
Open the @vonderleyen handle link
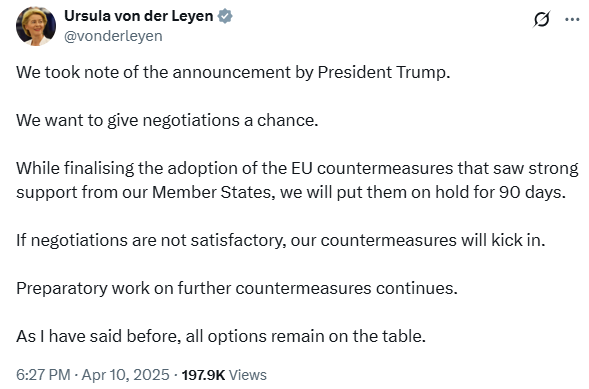113,36
